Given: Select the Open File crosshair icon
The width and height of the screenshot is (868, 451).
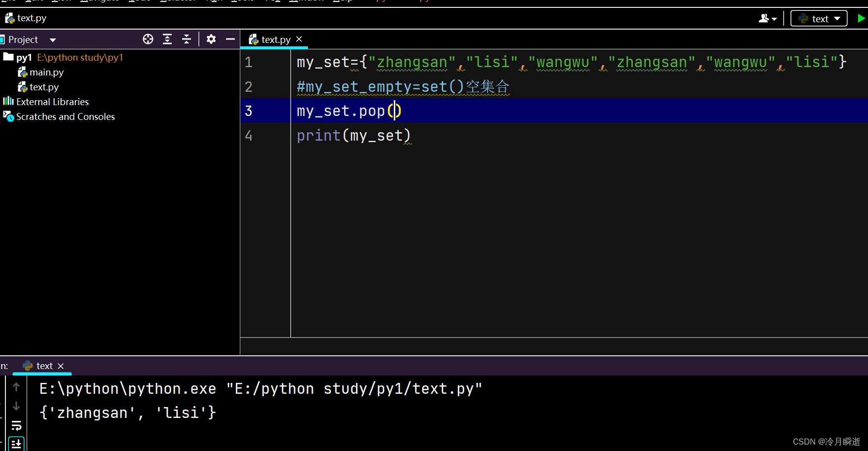Looking at the screenshot, I should (x=148, y=39).
